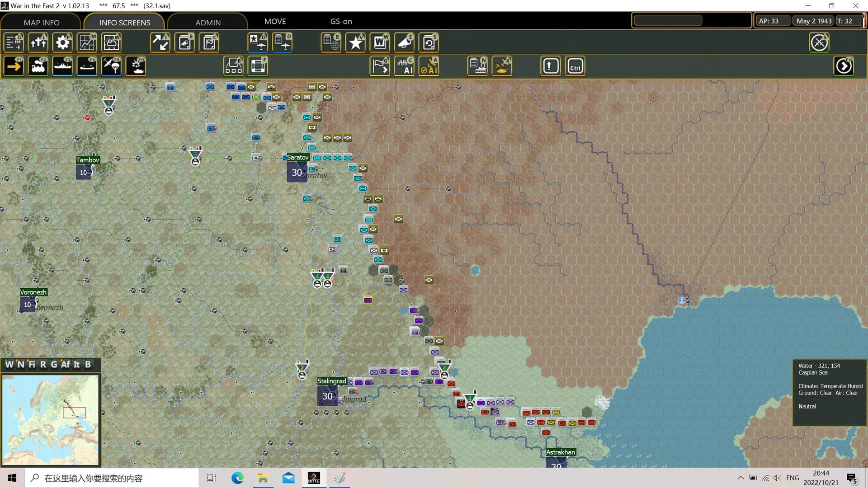868x488 pixels.
Task: Switch to the ADMIN tab
Action: point(208,22)
